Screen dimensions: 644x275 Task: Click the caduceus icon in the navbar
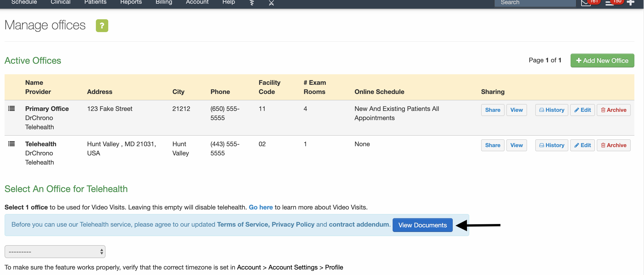point(252,3)
